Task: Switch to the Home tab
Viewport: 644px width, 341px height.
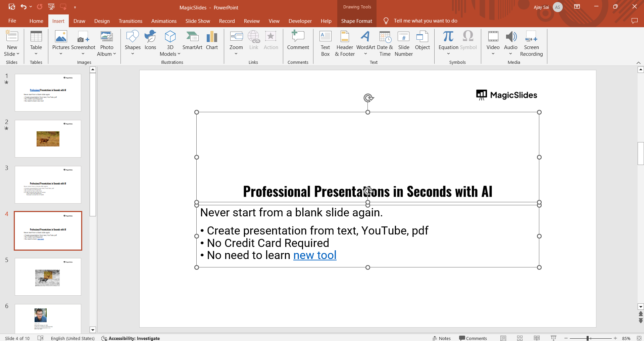Action: coord(36,21)
